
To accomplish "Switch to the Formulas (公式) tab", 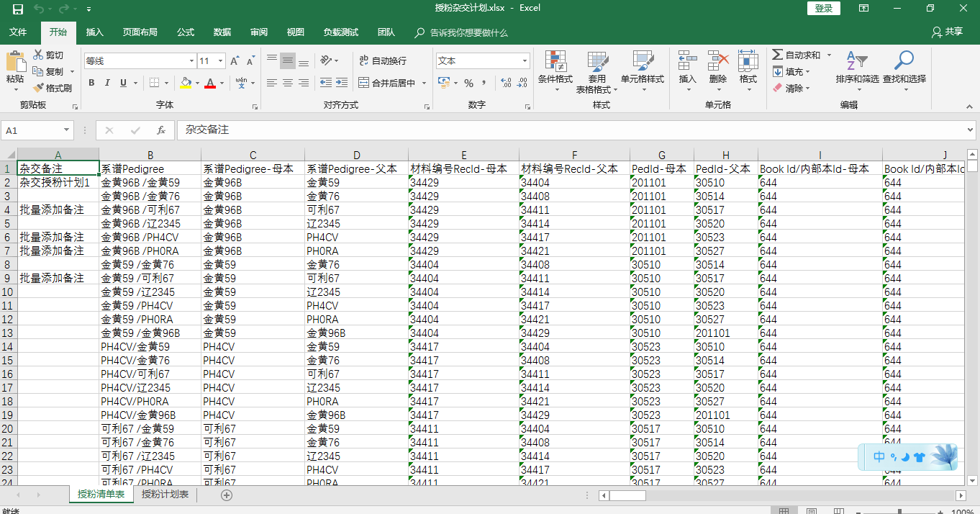I will coord(186,32).
